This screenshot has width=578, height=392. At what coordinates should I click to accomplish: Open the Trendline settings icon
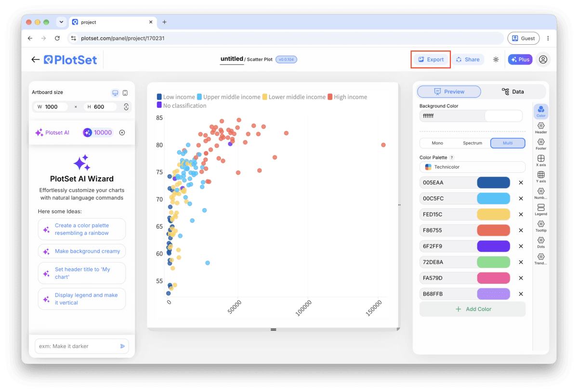[x=541, y=259]
